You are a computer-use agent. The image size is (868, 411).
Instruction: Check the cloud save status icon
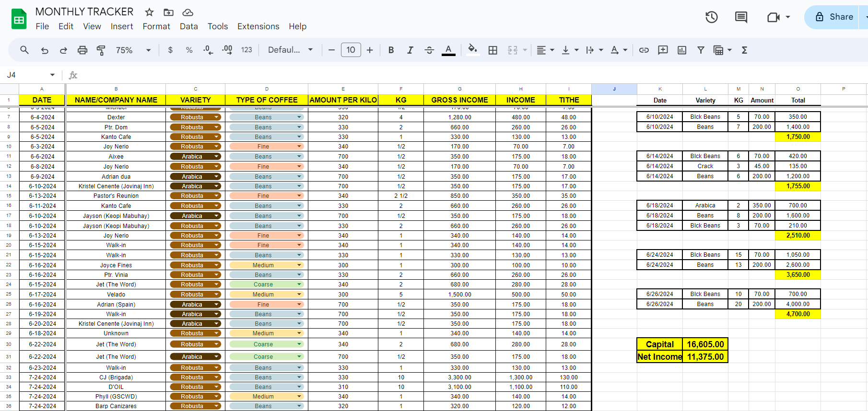(188, 12)
